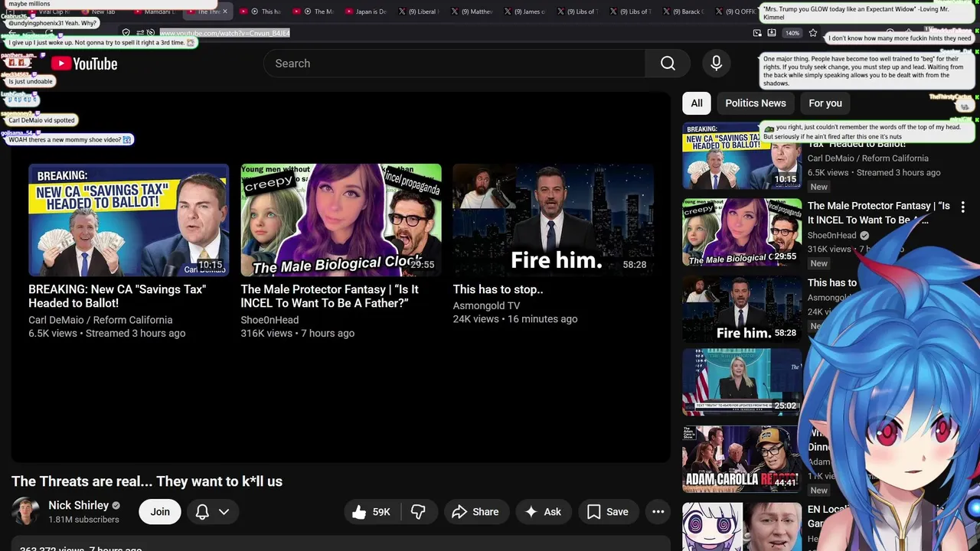Select the Politics News filter chip

(x=756, y=103)
